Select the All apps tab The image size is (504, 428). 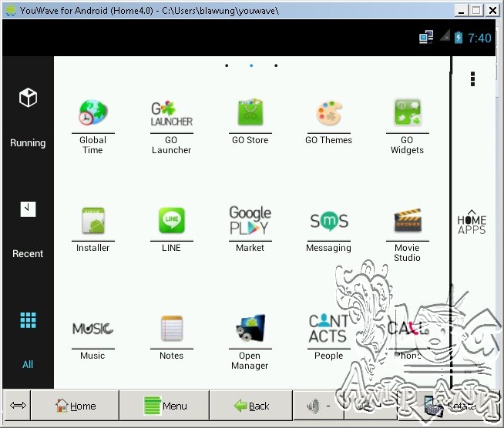[x=28, y=340]
